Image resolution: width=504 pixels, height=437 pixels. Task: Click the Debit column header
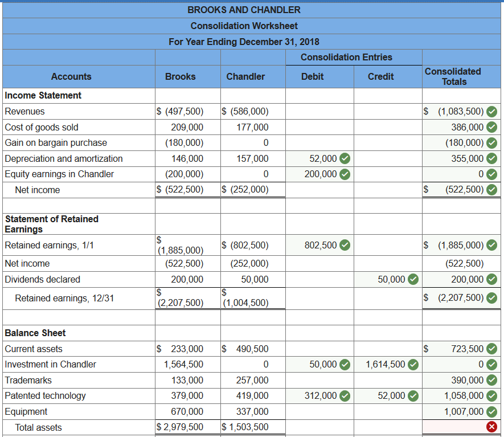coord(313,76)
